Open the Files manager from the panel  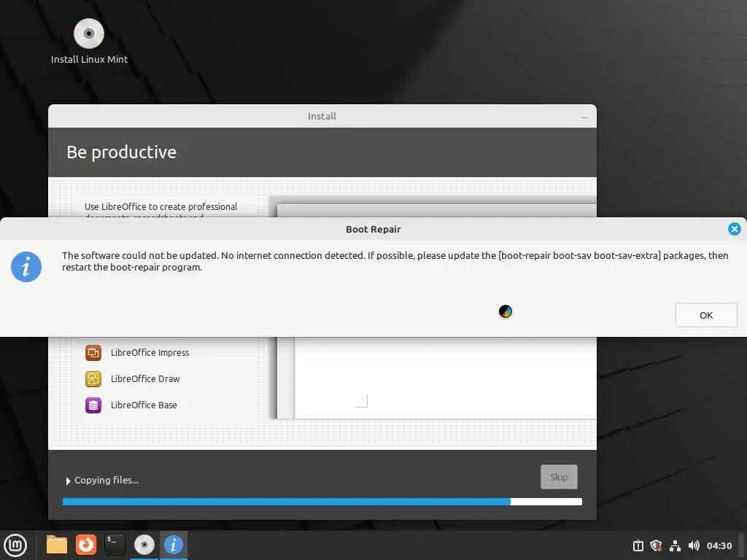[57, 545]
